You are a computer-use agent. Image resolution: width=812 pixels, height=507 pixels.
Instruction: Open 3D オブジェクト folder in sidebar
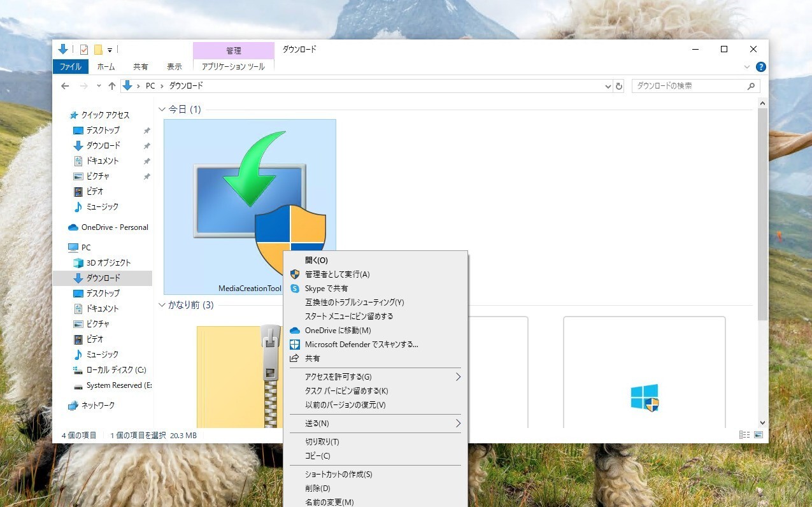(108, 263)
